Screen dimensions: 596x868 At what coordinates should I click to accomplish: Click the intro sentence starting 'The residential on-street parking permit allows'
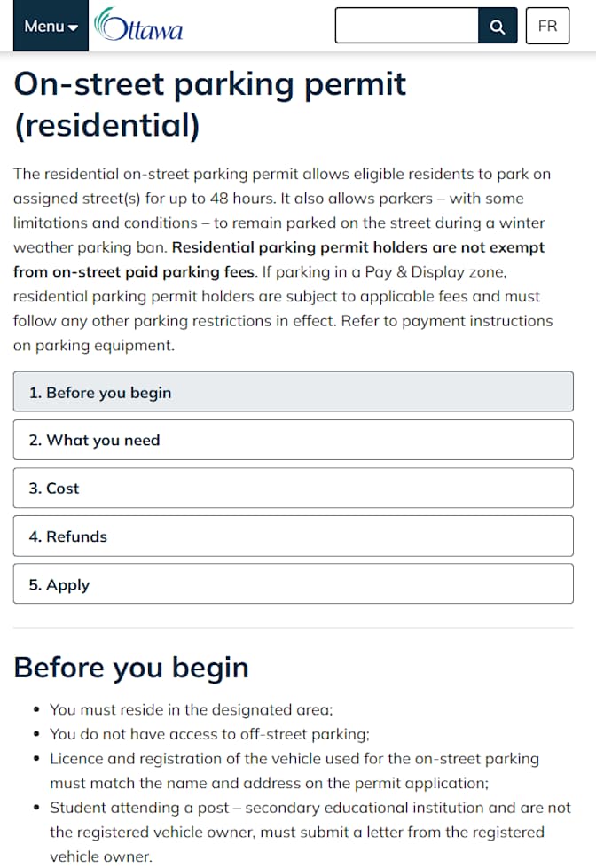tap(282, 186)
